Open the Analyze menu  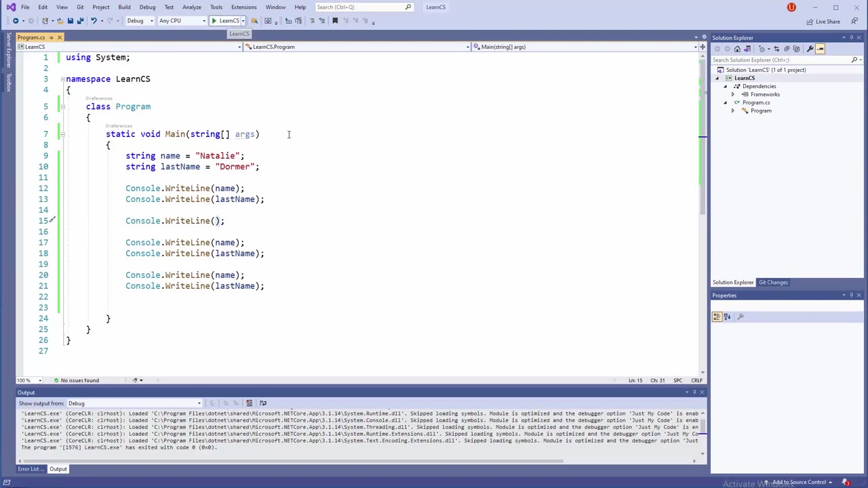(192, 7)
